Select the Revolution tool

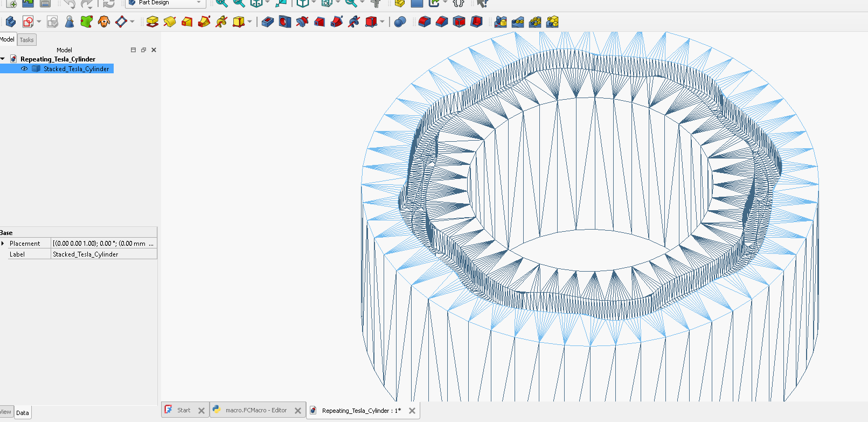pos(170,22)
